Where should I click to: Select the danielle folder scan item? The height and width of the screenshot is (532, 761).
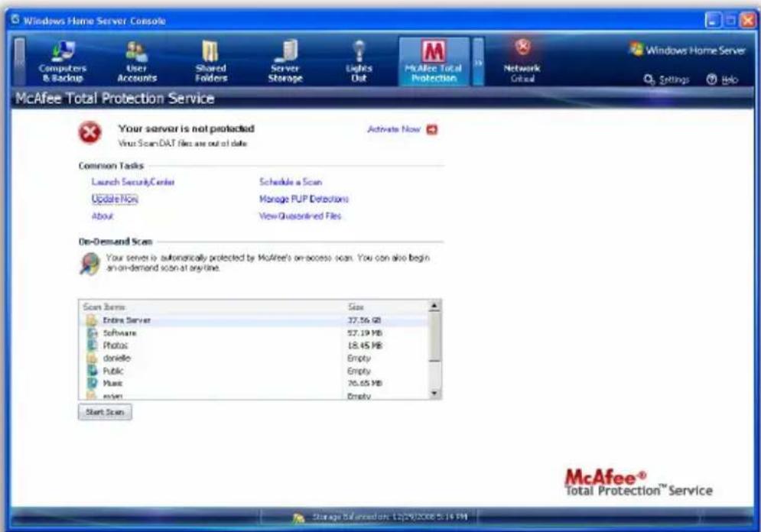253,358
